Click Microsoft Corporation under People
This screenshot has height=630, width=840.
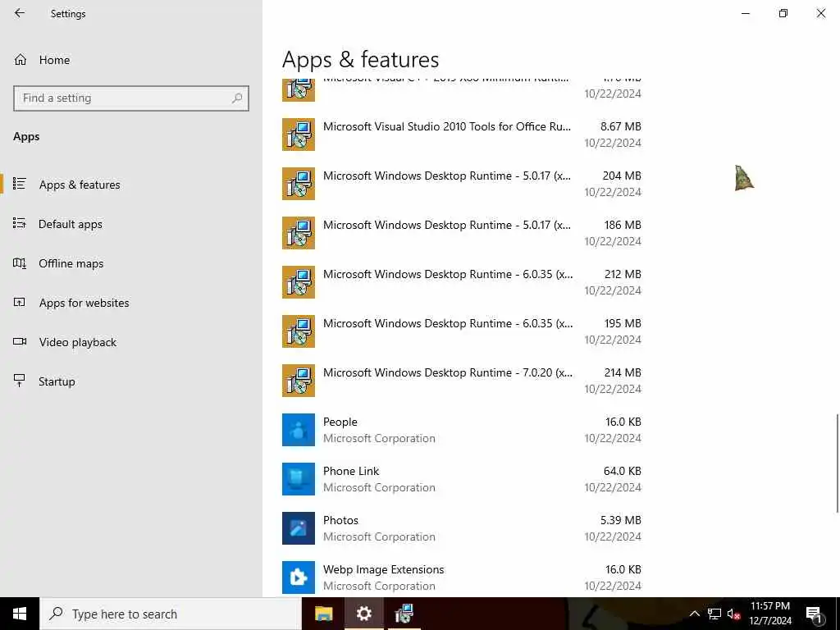(379, 438)
